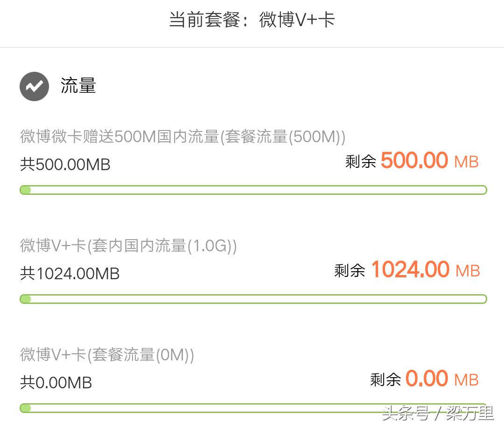
Task: Tap the 剩余 label beside 500.00
Action: pos(361,161)
